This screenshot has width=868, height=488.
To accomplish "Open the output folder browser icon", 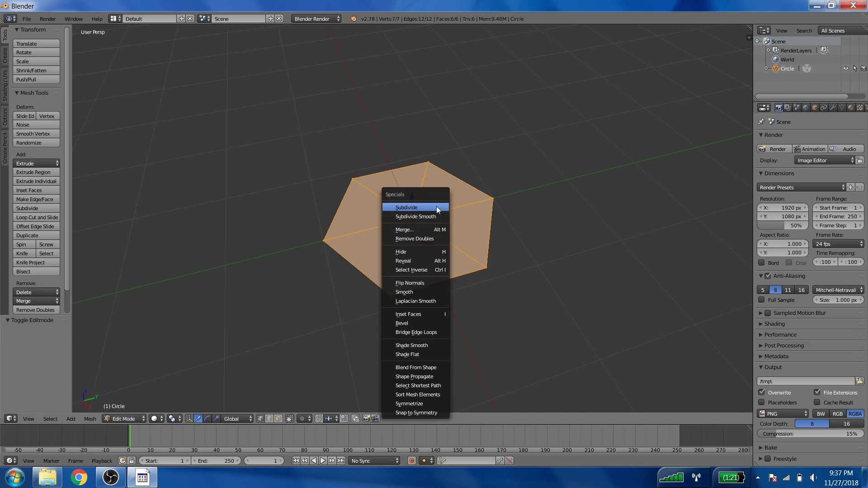I will click(859, 381).
